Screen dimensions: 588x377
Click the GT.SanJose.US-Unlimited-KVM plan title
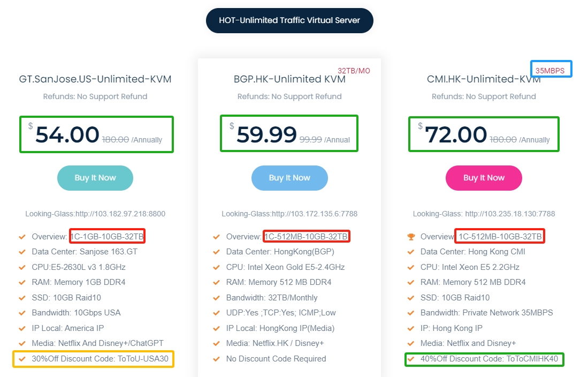95,79
